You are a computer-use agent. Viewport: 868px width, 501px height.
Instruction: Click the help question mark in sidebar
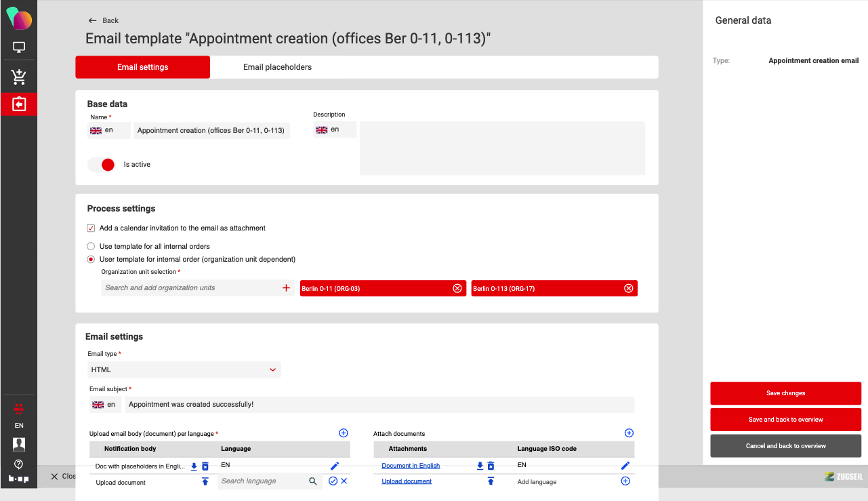[19, 464]
